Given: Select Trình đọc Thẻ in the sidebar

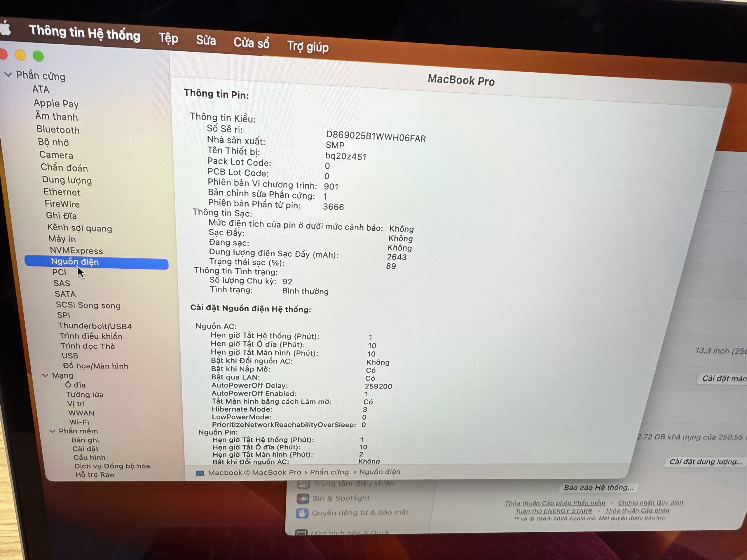Looking at the screenshot, I should tap(88, 346).
